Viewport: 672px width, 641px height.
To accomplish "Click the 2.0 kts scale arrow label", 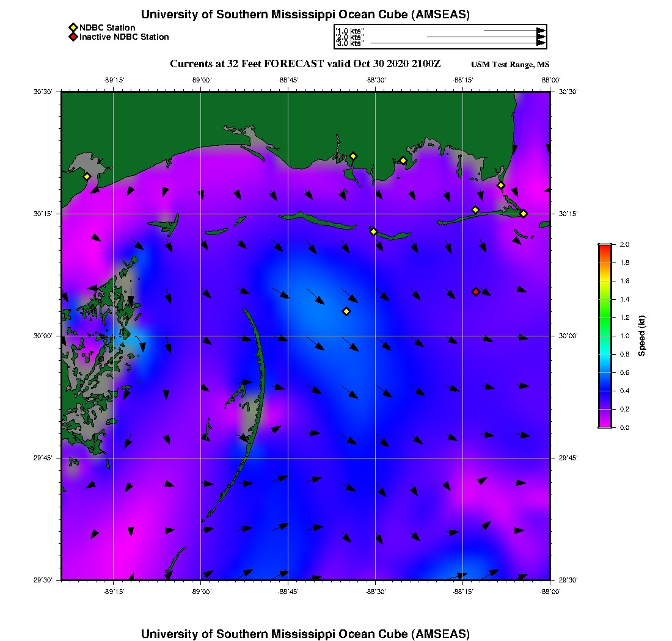I will point(350,37).
